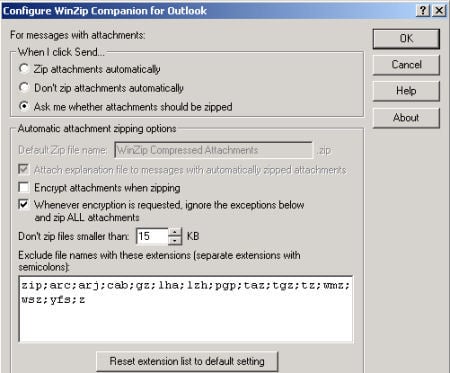Click the Ask me whether attachments label text
The image size is (450, 373).
pyautogui.click(x=133, y=107)
